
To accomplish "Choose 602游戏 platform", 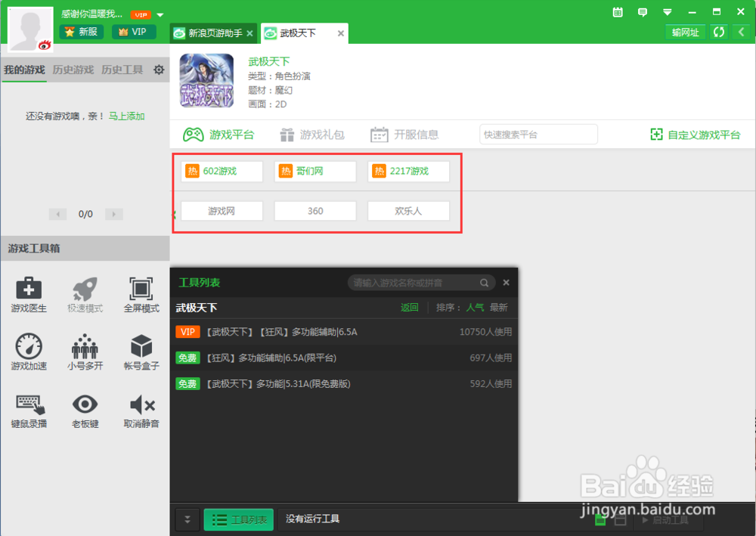I will pyautogui.click(x=222, y=171).
